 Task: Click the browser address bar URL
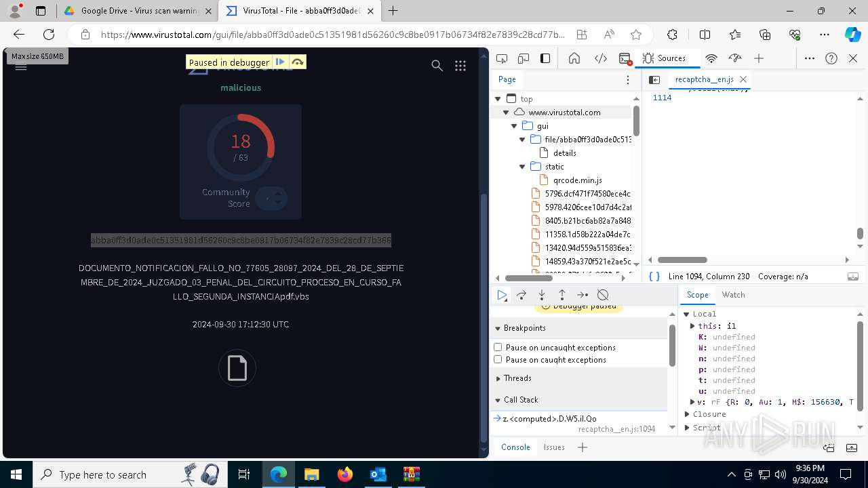(x=332, y=35)
